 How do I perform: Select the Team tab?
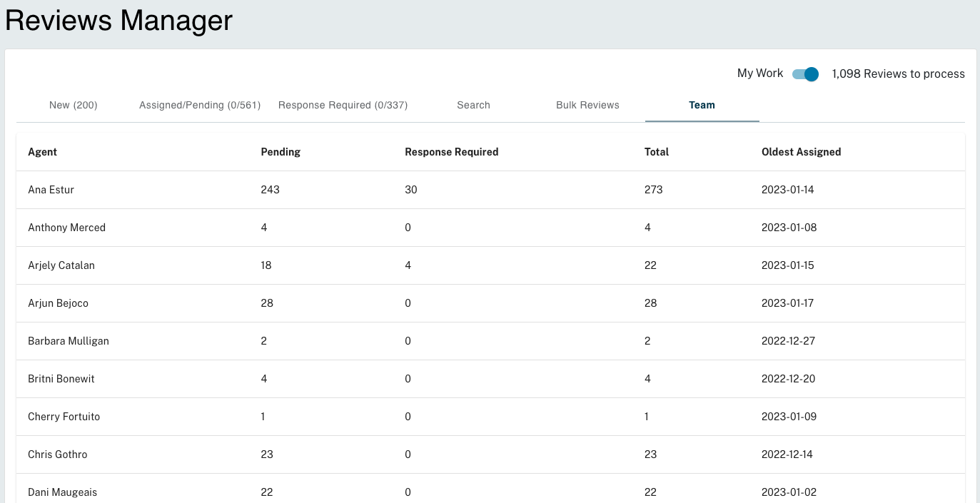pyautogui.click(x=702, y=105)
